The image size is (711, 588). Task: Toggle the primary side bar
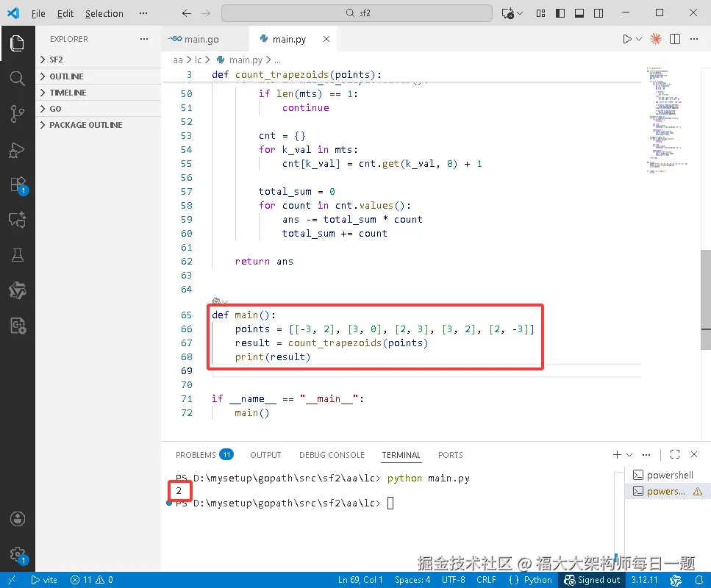[x=560, y=13]
